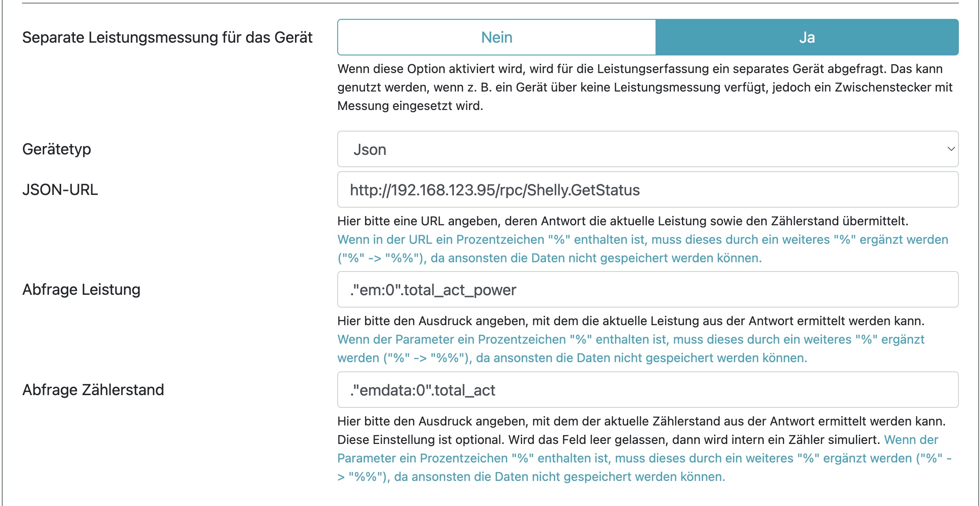Focus the JSON-URL input field
This screenshot has width=980, height=506.
pos(647,190)
